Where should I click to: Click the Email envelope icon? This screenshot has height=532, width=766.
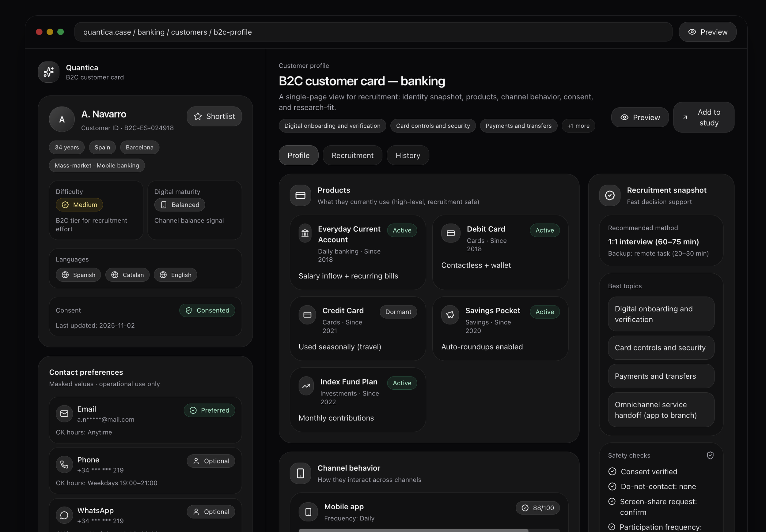click(x=64, y=414)
